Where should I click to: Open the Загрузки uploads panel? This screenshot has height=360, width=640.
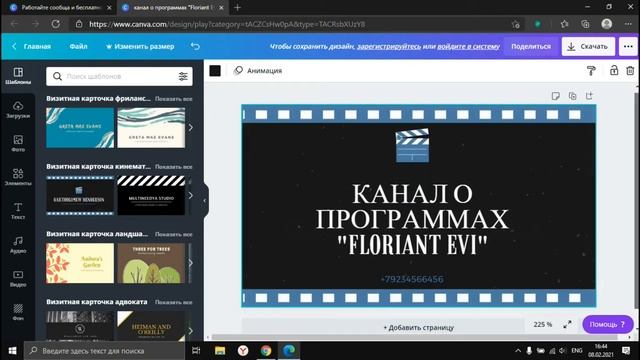tap(18, 110)
